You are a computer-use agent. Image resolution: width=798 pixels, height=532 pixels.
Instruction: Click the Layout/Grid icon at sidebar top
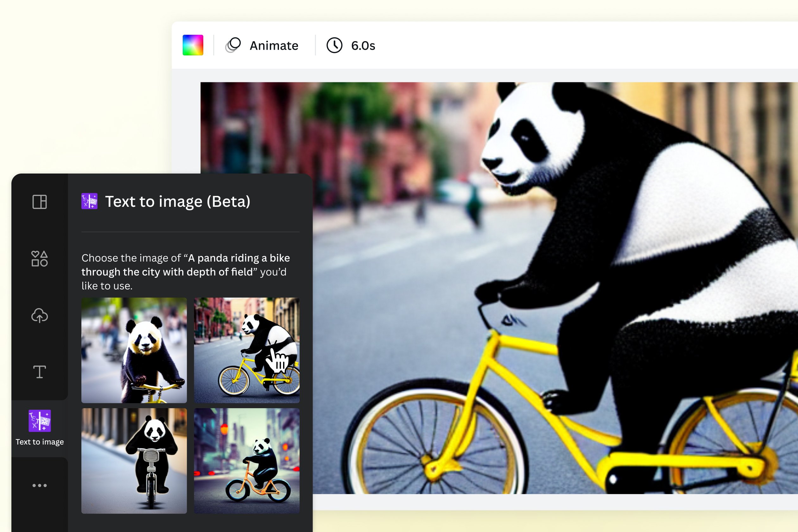pos(39,201)
